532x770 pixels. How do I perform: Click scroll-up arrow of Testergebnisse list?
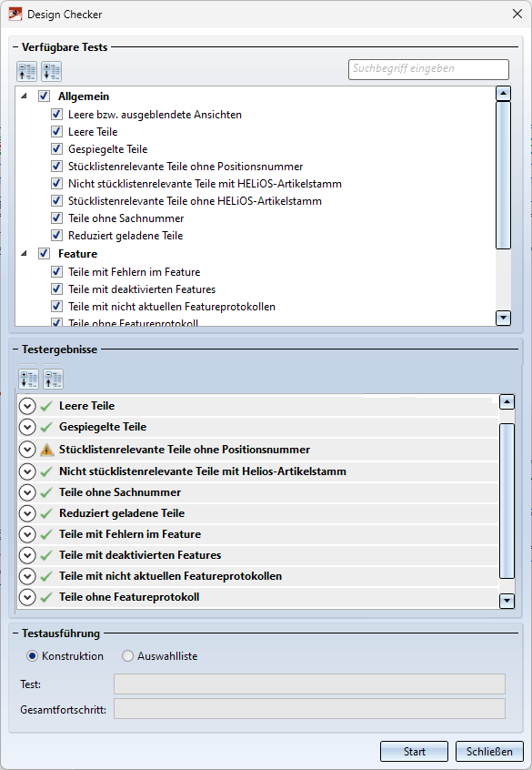coord(507,402)
